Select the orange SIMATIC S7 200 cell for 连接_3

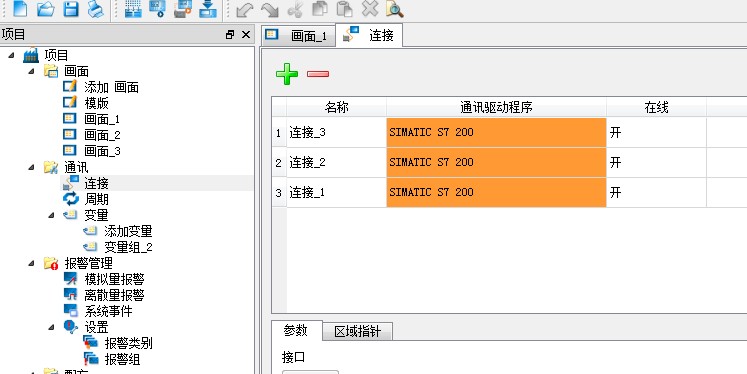pos(496,132)
